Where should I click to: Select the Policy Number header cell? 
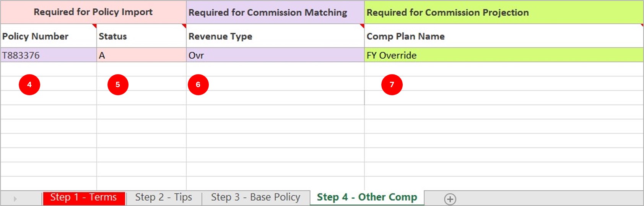(49, 36)
